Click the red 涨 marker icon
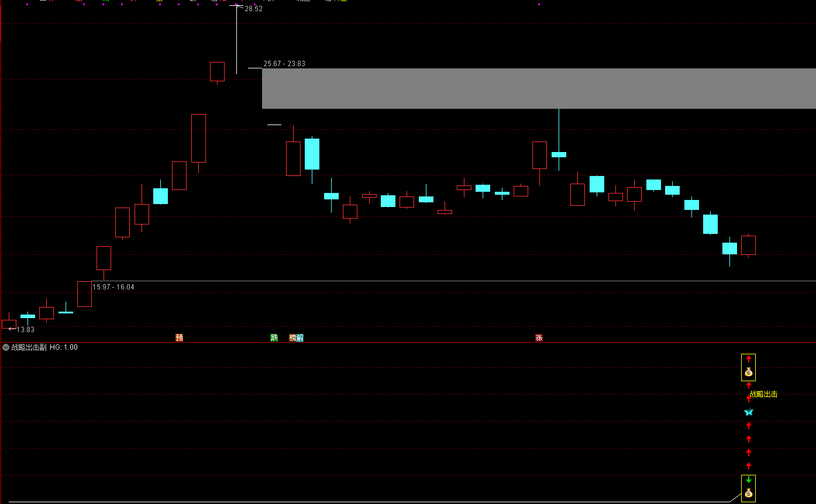 tap(538, 338)
